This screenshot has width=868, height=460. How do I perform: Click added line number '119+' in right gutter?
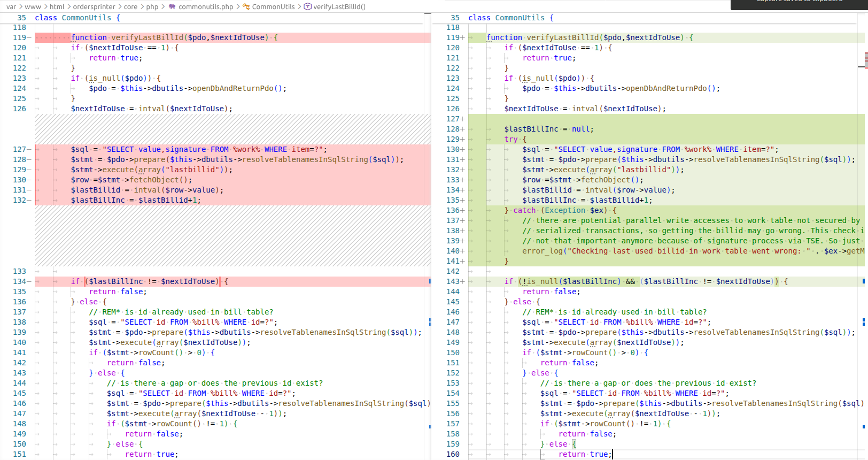tap(455, 37)
